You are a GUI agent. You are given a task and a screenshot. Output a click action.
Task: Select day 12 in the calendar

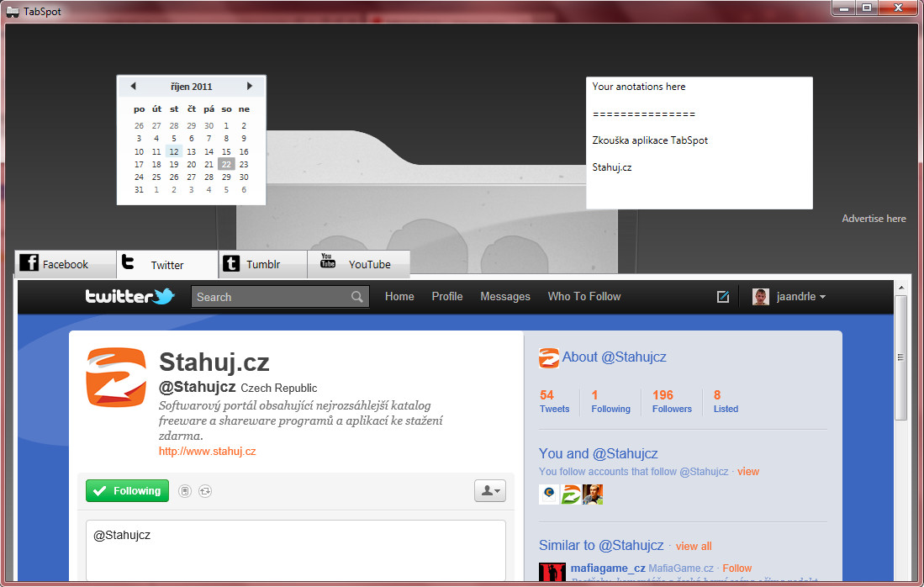tap(174, 151)
